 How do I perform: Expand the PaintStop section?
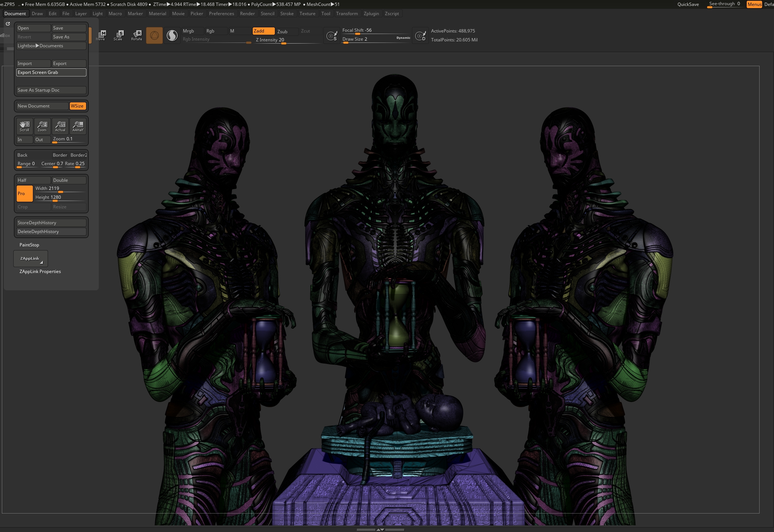pyautogui.click(x=29, y=245)
